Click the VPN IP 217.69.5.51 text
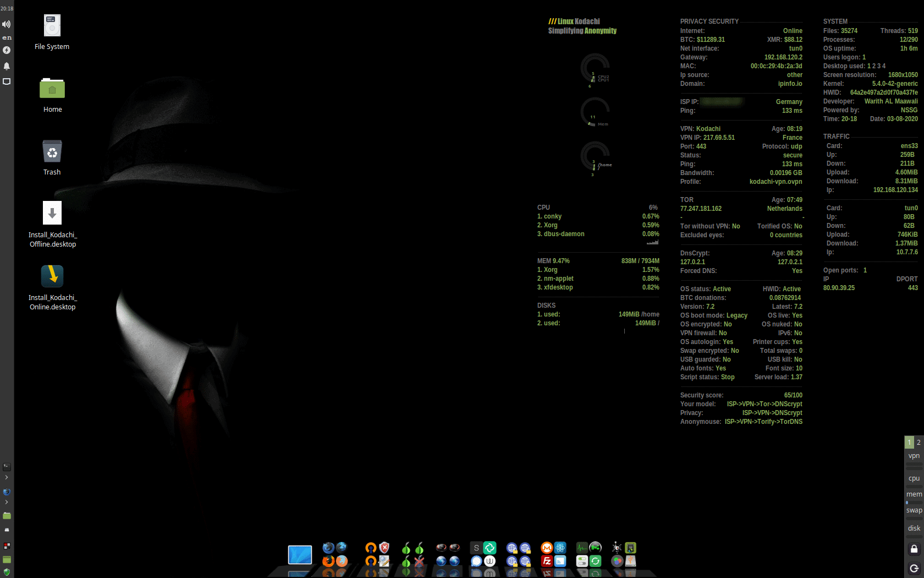 tap(707, 138)
